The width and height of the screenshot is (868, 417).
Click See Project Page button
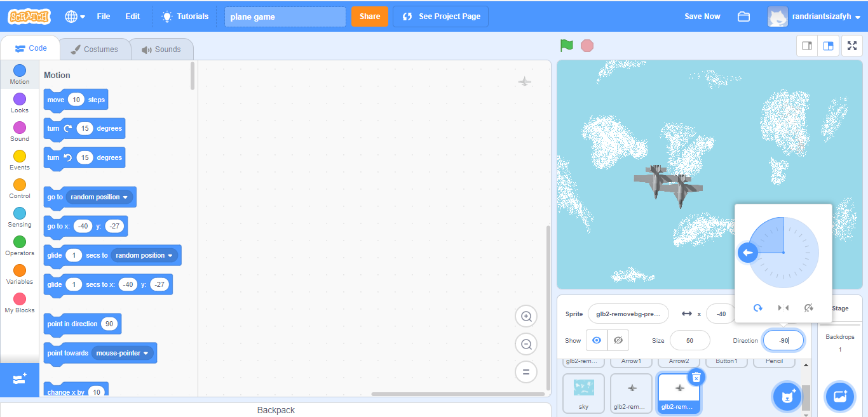click(x=441, y=17)
